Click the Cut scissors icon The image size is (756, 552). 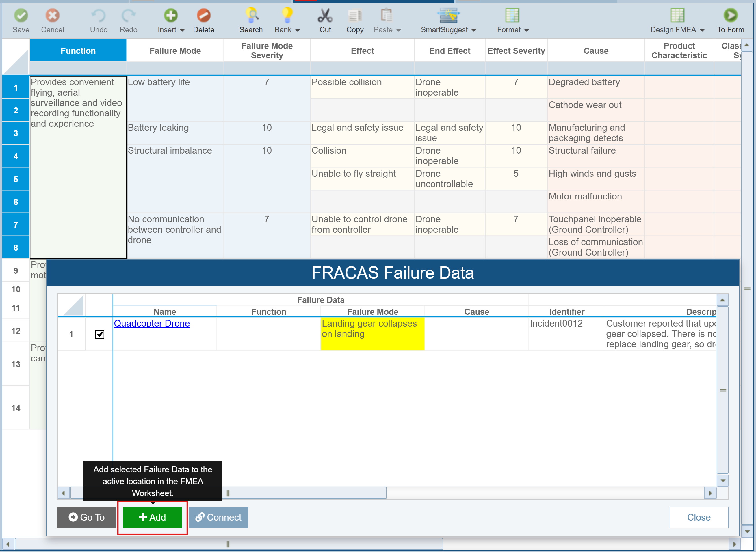[x=325, y=16]
